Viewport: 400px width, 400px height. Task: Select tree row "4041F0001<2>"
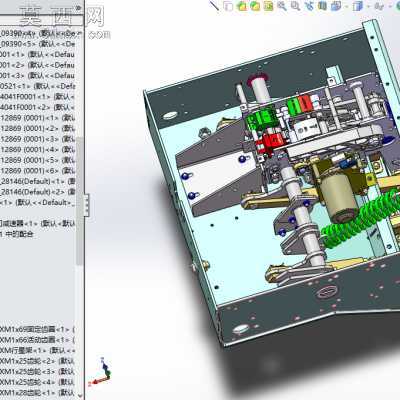[x=37, y=107]
